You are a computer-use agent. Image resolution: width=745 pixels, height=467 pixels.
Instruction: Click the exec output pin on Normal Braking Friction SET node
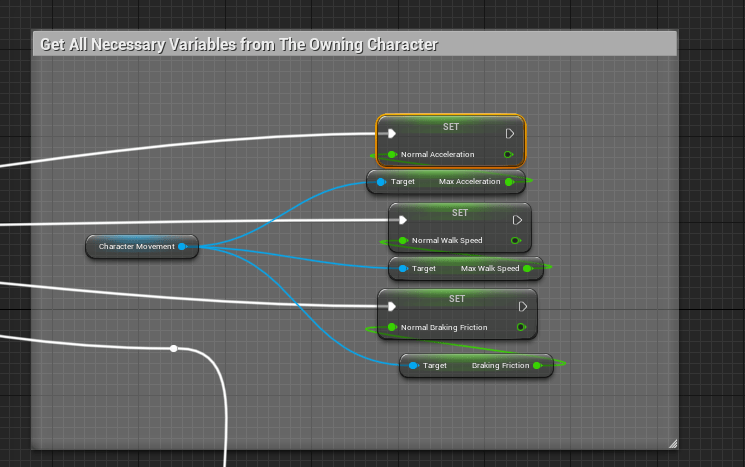(x=523, y=306)
